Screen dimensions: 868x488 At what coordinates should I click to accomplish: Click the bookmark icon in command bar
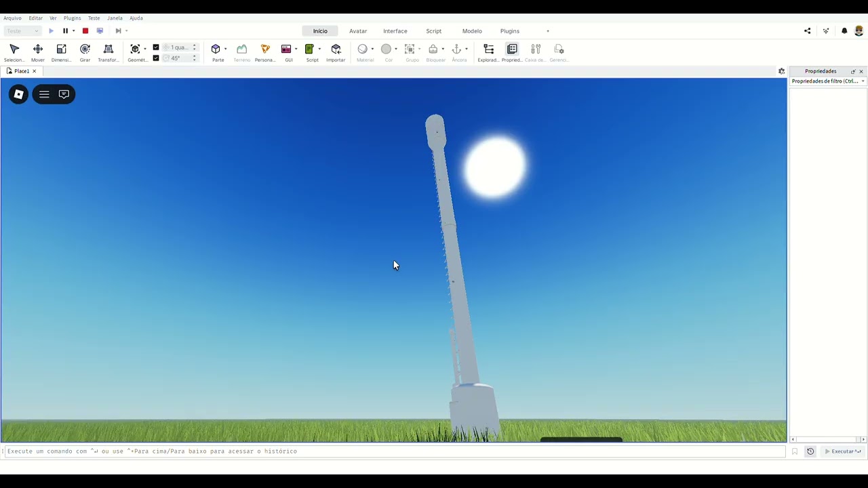pos(795,451)
